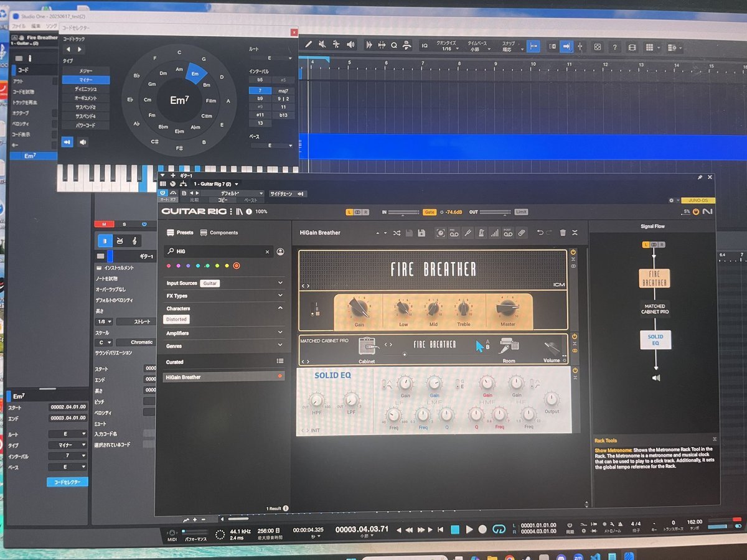Viewport: 747px width, 560px height.
Task: Toggle Autoscroll arrow button in toolbar
Action: [566, 47]
